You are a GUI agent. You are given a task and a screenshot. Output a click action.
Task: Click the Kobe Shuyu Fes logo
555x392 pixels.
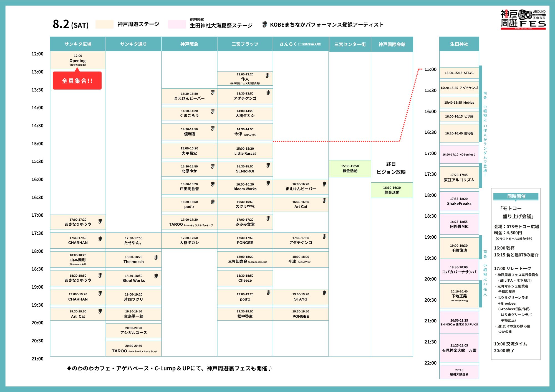tap(523, 19)
